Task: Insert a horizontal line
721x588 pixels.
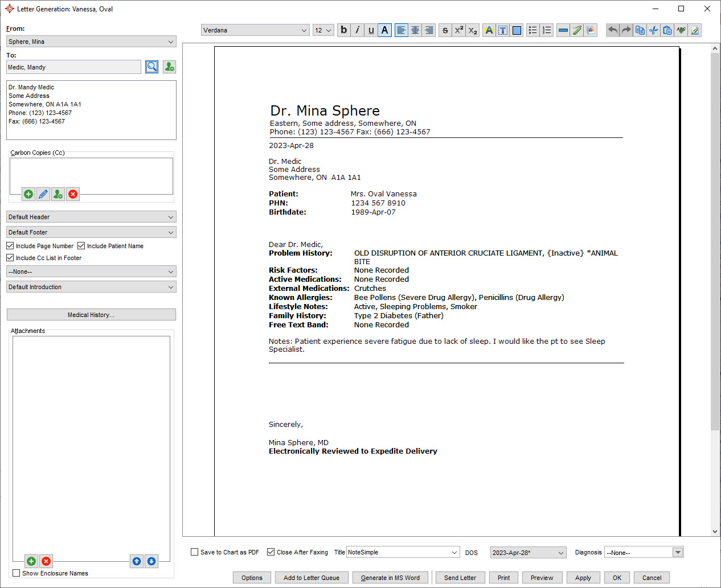Action: [563, 30]
